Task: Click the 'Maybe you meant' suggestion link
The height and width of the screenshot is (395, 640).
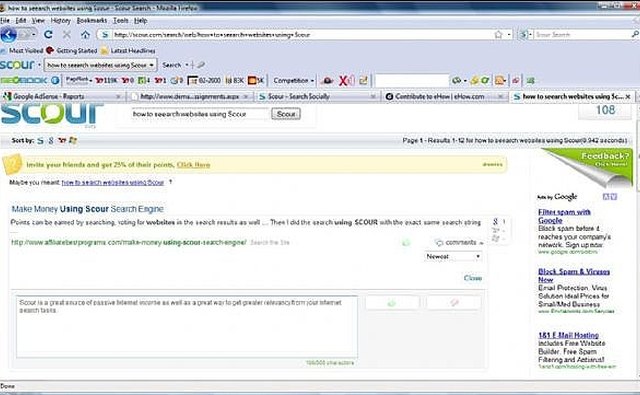Action: (x=113, y=183)
